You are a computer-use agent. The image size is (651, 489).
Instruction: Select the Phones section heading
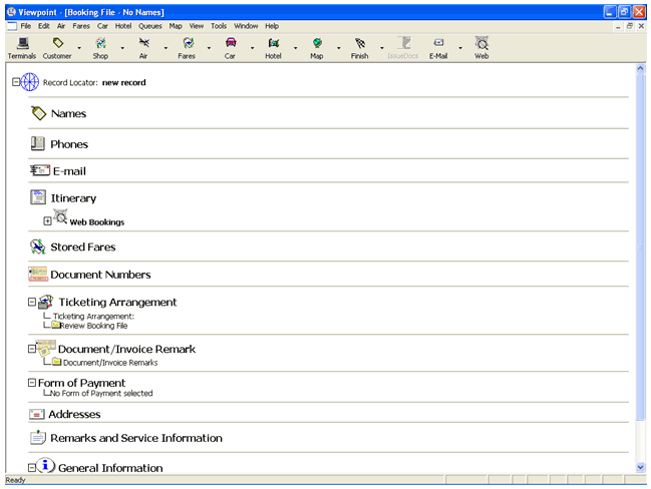point(69,144)
